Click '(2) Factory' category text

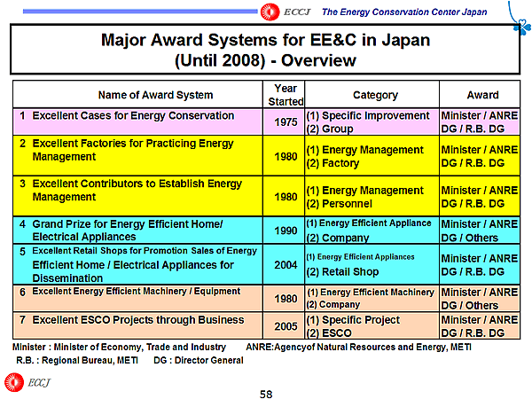point(332,163)
